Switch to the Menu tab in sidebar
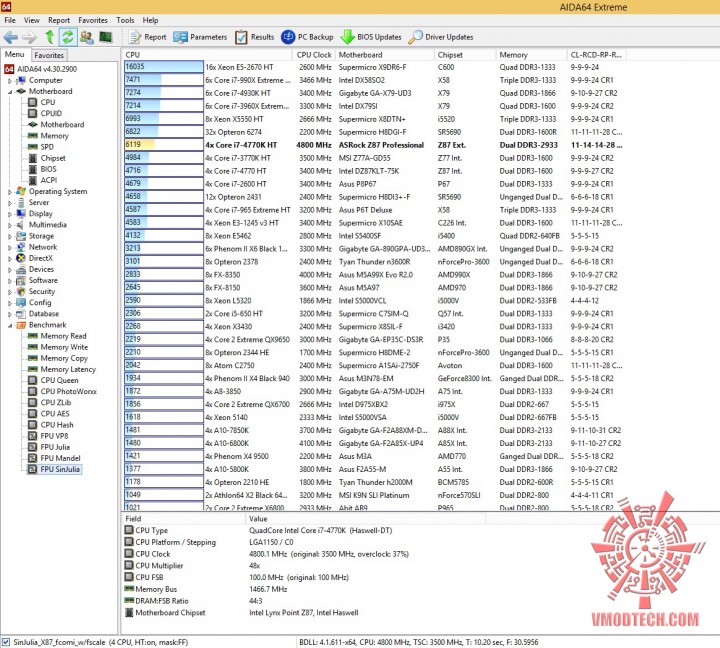Viewport: 720px width, 648px height. [14, 54]
